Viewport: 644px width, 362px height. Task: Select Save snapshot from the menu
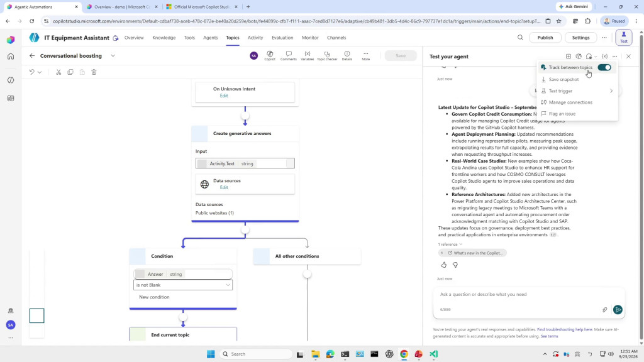(x=577, y=80)
